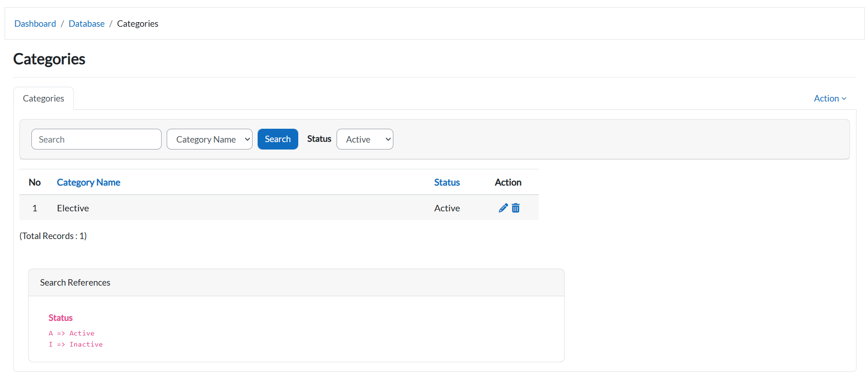Focus the Search text input box
This screenshot has height=377, width=868.
(x=96, y=139)
